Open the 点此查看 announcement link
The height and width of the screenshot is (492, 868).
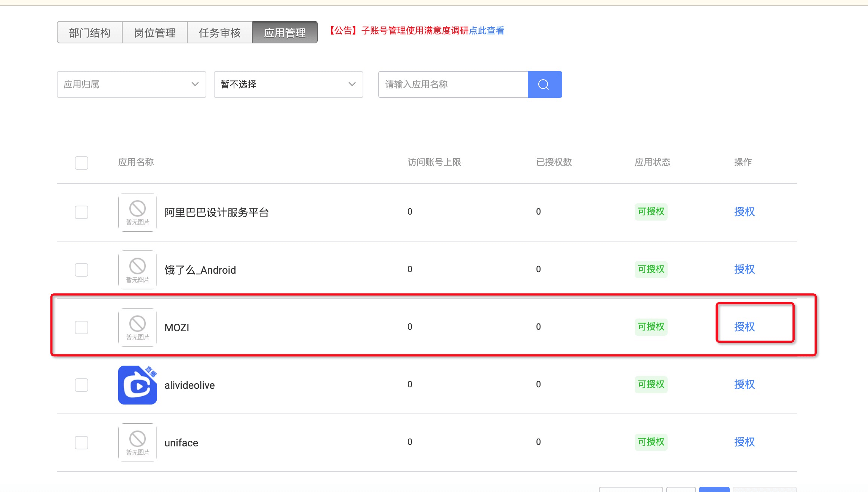(x=487, y=31)
